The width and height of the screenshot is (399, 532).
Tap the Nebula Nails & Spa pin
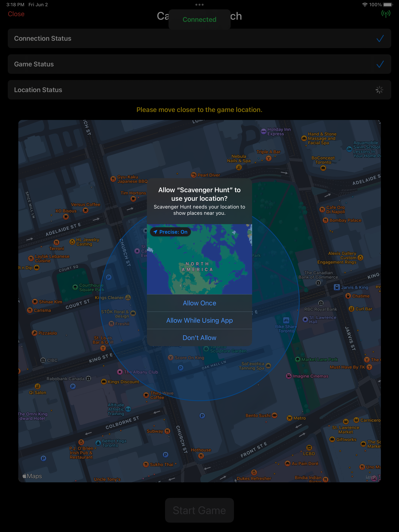point(239,167)
